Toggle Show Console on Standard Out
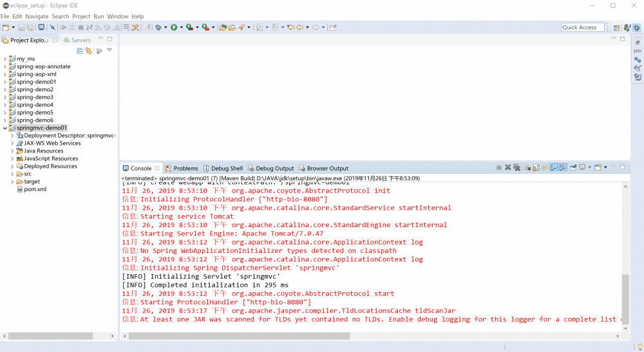The image size is (644, 352). tap(554, 167)
